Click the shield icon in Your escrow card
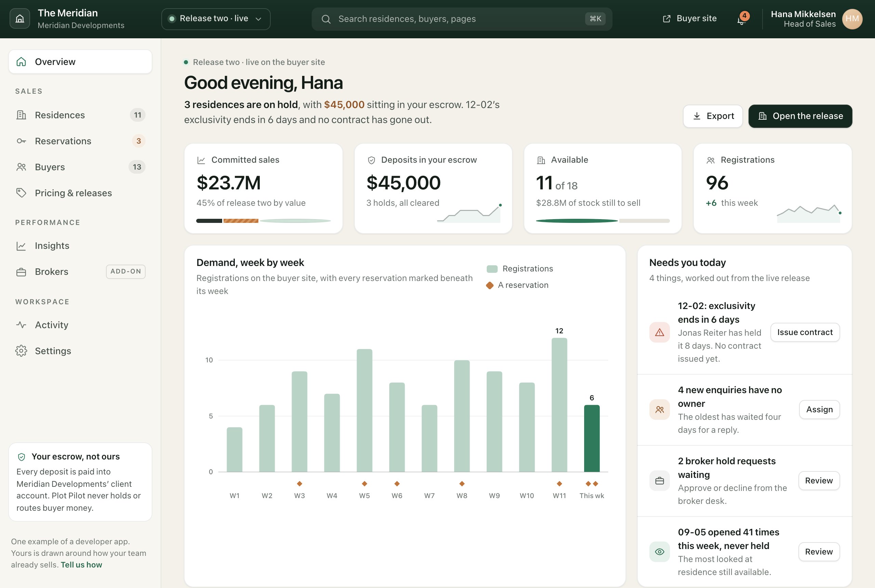This screenshot has height=588, width=875. pyautogui.click(x=22, y=457)
